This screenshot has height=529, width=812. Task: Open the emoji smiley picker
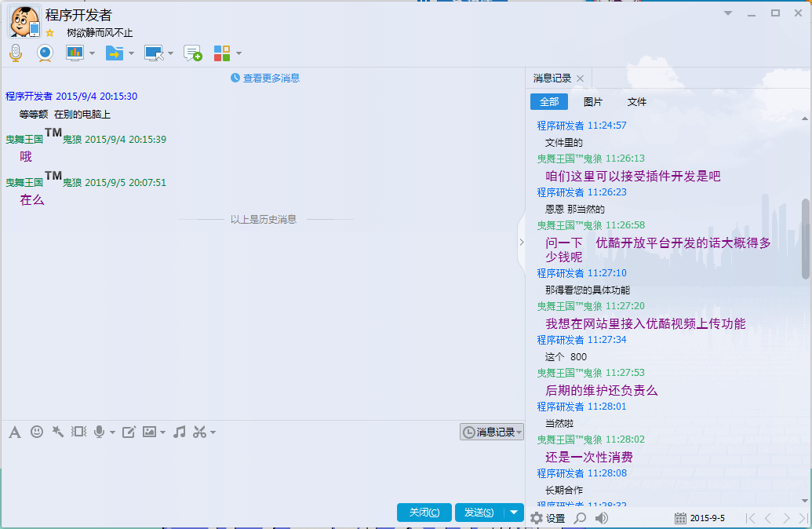click(37, 432)
